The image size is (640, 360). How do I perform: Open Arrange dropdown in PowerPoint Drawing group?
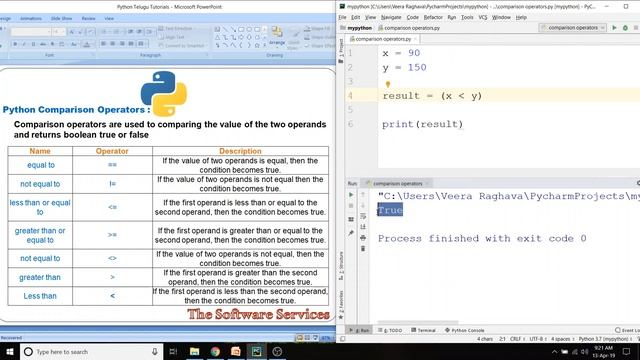click(x=277, y=37)
